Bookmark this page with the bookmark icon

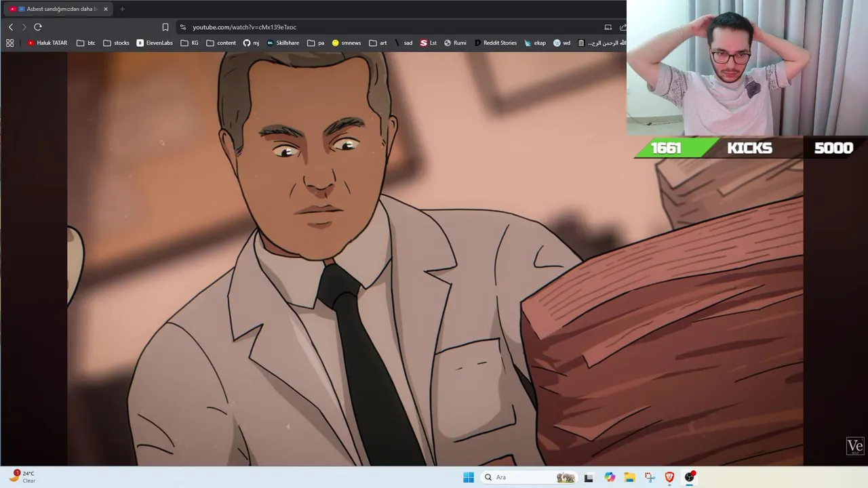pyautogui.click(x=165, y=27)
